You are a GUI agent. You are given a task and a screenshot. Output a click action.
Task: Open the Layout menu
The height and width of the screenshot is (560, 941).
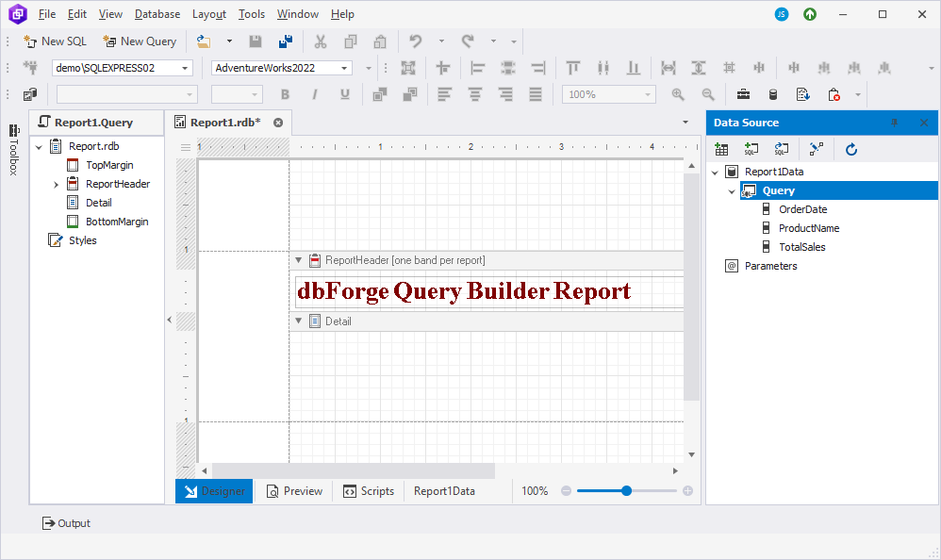click(208, 14)
